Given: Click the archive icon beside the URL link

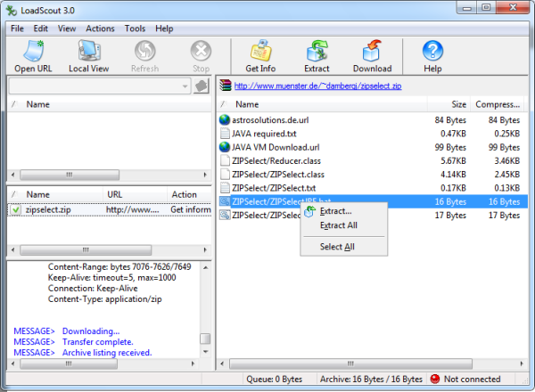Looking at the screenshot, I should pyautogui.click(x=226, y=86).
